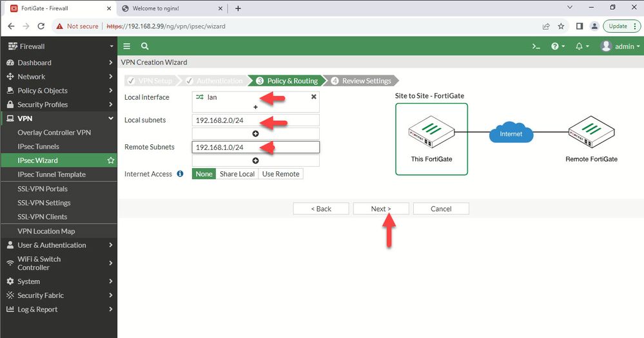Go back using the browser back arrow
644x338 pixels.
point(11,26)
